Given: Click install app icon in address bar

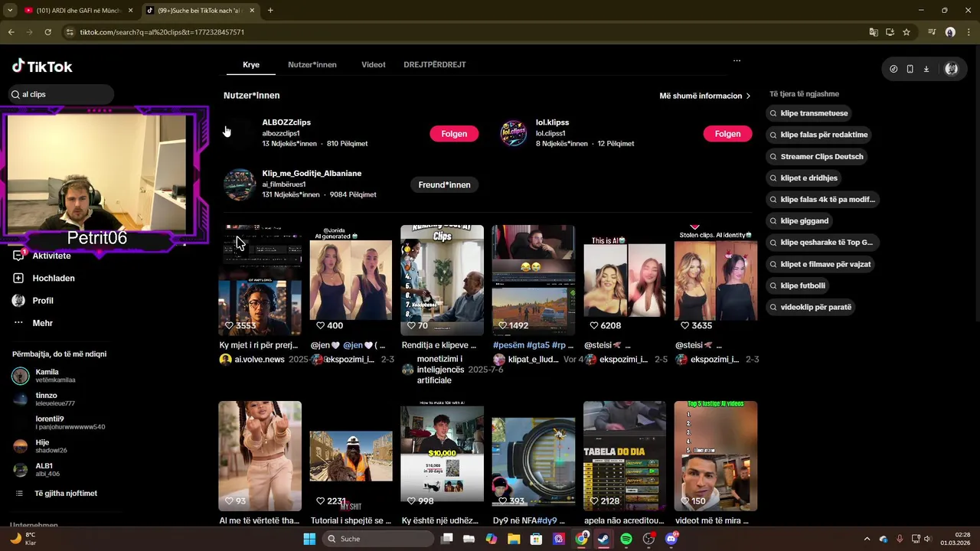Looking at the screenshot, I should (x=890, y=32).
